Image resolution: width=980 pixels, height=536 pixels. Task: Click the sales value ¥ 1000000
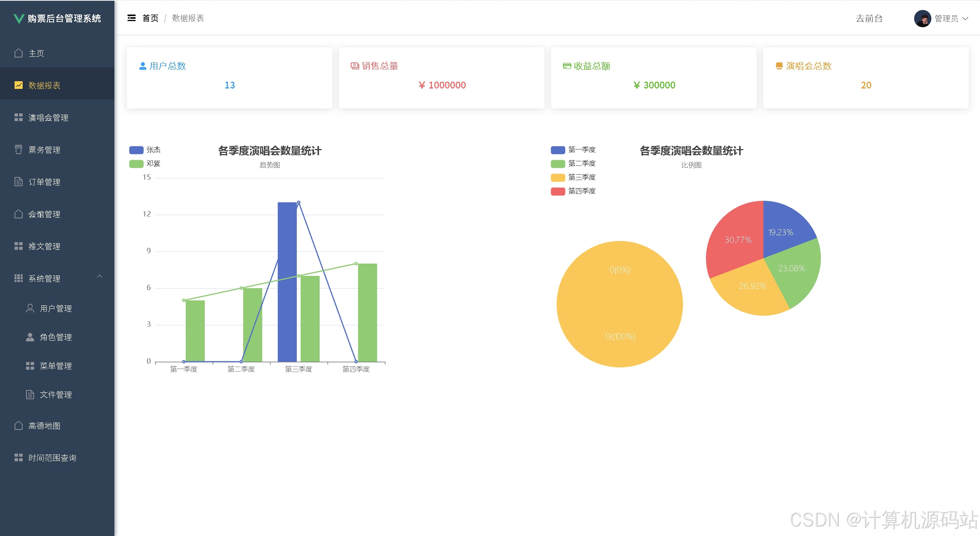point(442,85)
